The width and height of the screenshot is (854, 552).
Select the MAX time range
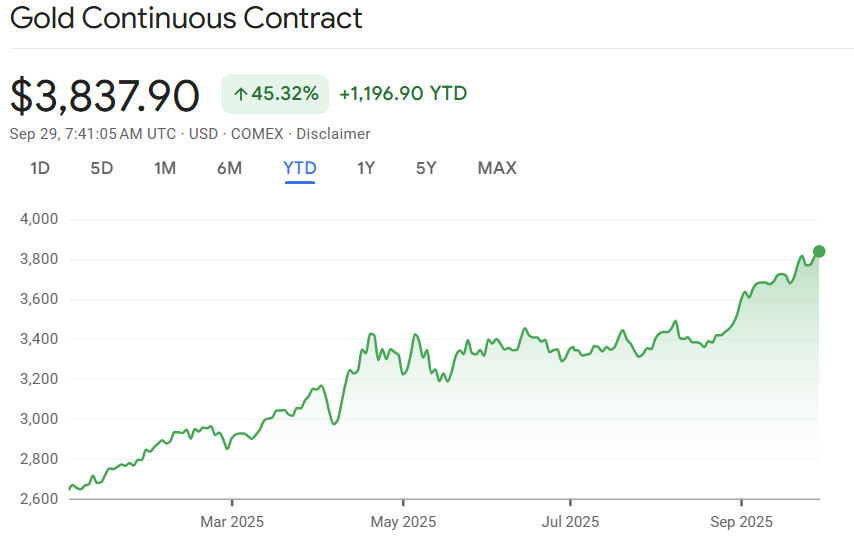coord(497,168)
